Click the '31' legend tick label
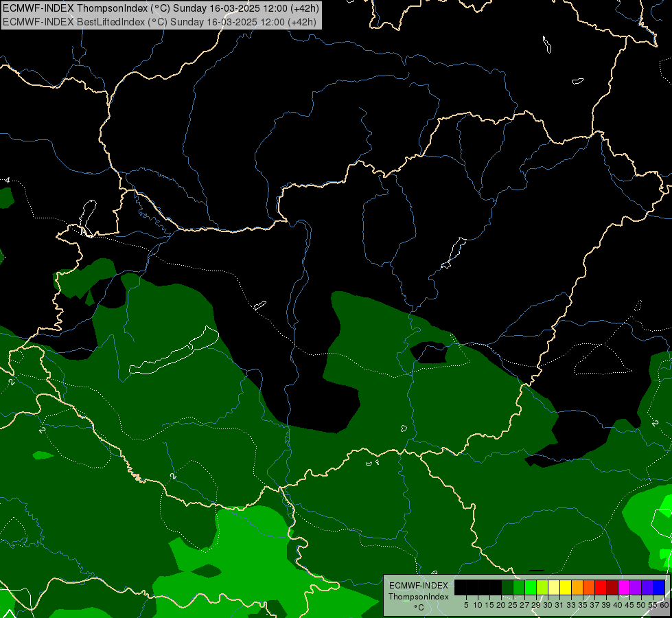 [559, 605]
